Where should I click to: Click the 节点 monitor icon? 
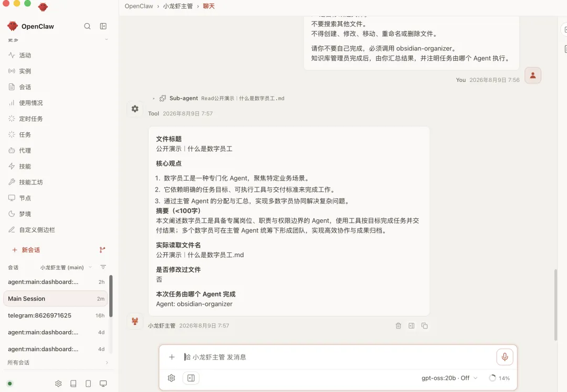click(12, 198)
